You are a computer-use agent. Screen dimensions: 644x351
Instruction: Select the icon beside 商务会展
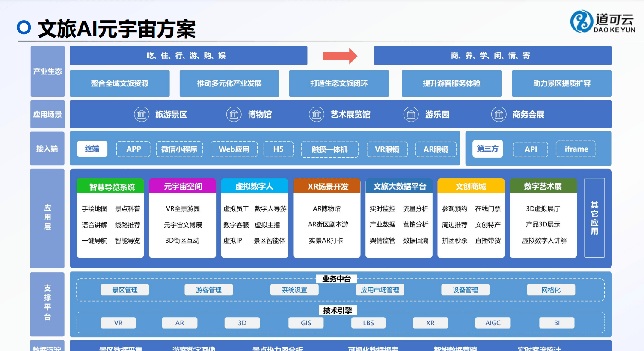pos(499,114)
